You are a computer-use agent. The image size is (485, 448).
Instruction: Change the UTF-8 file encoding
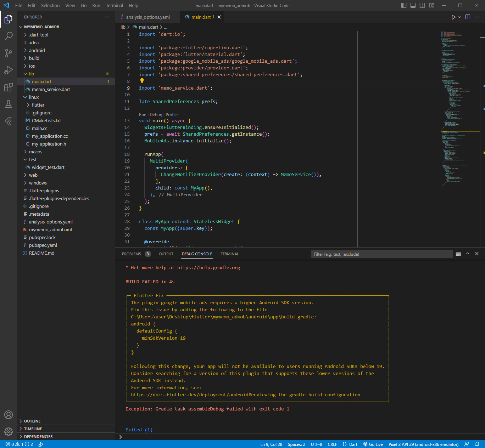317,444
